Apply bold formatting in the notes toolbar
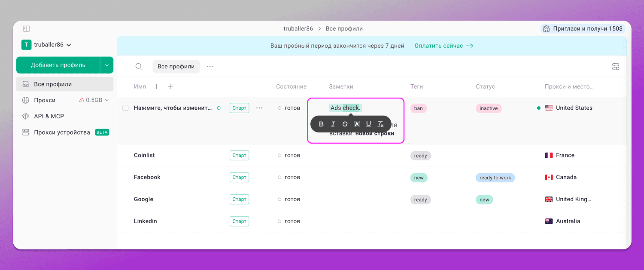 click(321, 124)
